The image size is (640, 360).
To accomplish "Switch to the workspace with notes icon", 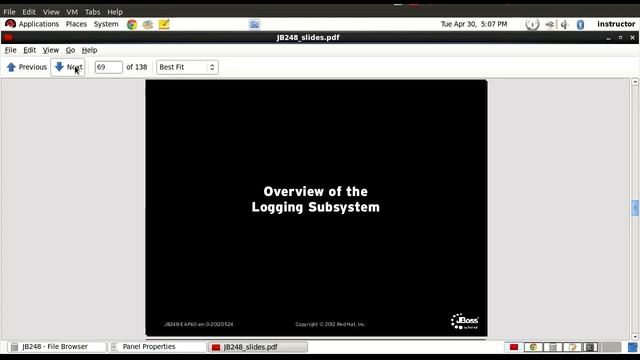I will 572,347.
